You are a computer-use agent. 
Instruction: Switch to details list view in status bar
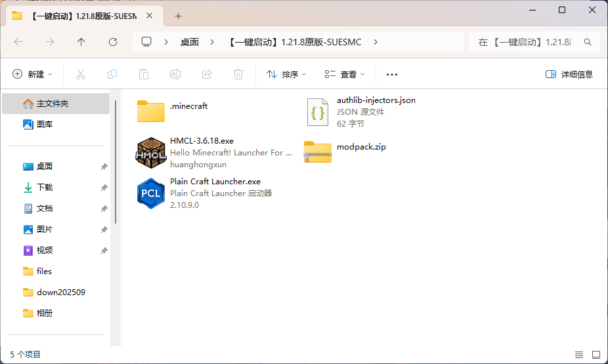pos(579,354)
